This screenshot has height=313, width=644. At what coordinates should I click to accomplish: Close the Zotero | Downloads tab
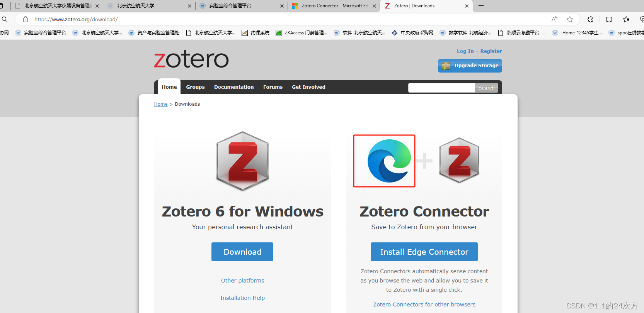467,6
